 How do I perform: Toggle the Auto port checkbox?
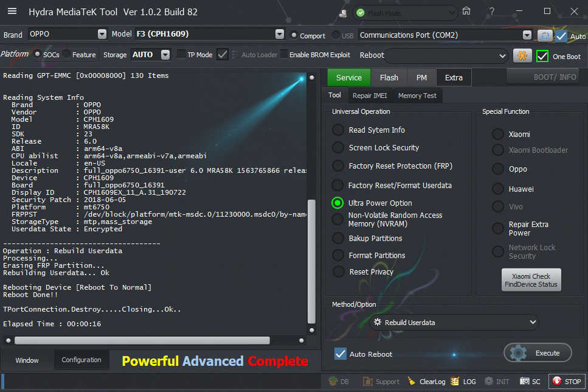pos(561,36)
